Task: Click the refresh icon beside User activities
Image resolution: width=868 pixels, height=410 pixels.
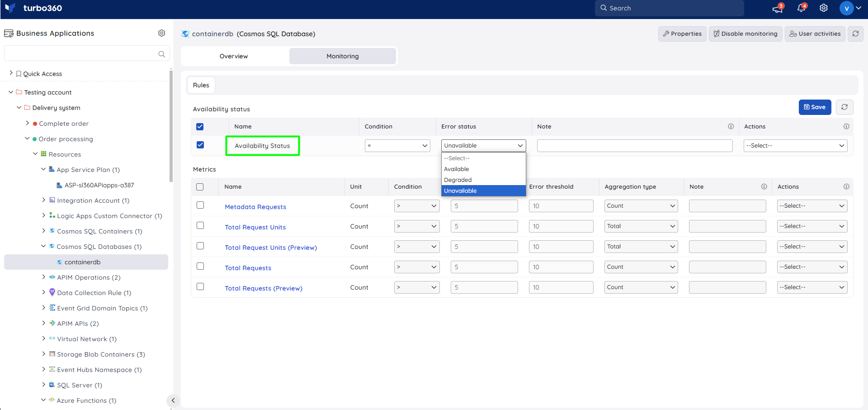Action: pos(855,33)
